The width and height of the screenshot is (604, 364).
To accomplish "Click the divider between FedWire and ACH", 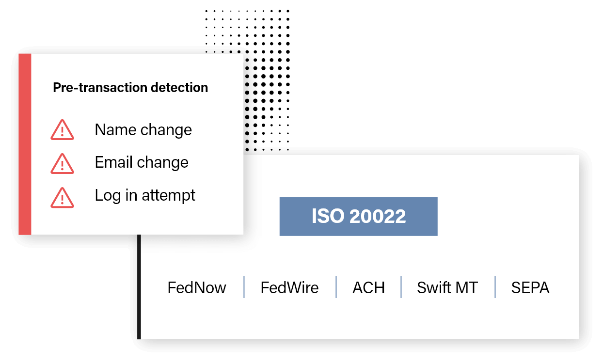I will click(336, 287).
